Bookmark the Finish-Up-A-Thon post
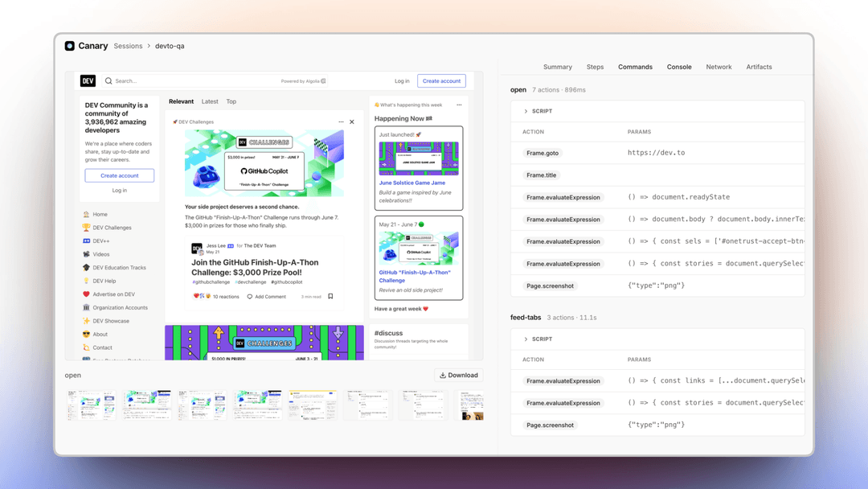Image resolution: width=868 pixels, height=489 pixels. [x=330, y=296]
